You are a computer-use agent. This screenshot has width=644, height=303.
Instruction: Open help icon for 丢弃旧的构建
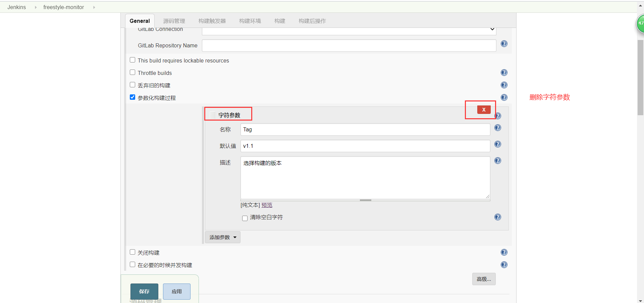pyautogui.click(x=504, y=85)
